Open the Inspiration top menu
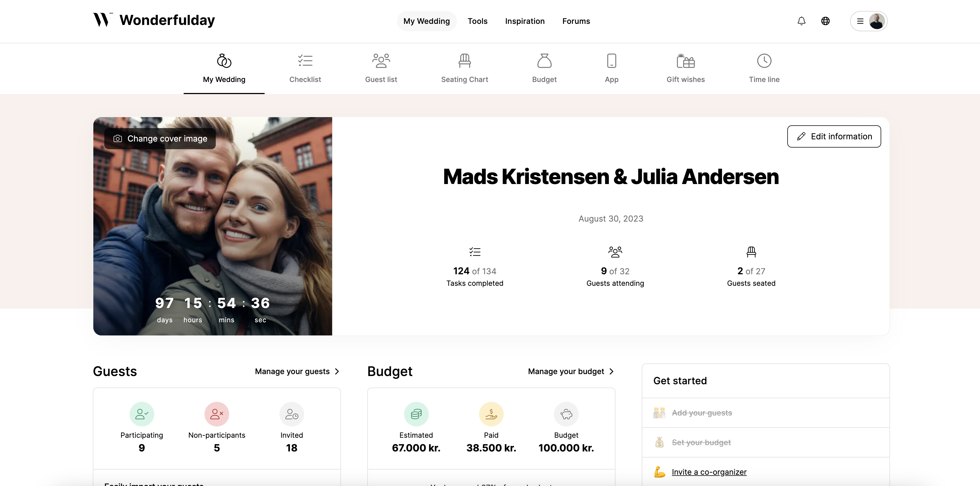Viewport: 980px width, 486px height. click(525, 21)
